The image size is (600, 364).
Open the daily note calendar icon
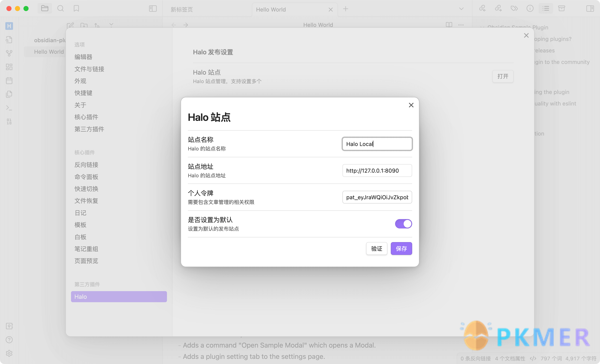click(9, 81)
